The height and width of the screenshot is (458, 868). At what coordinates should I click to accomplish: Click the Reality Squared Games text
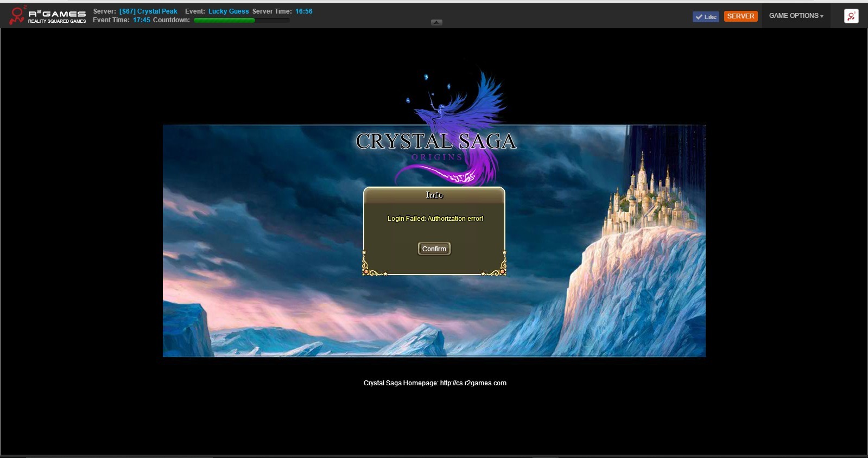pos(57,21)
